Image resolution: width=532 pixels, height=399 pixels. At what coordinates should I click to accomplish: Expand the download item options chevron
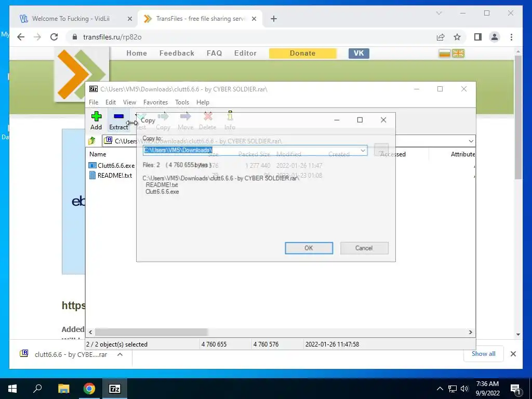coord(120,354)
